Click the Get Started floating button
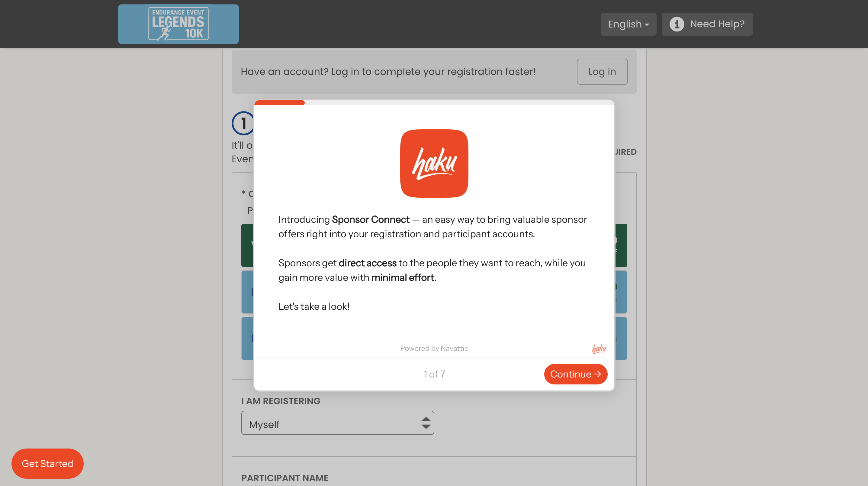868x486 pixels. point(47,463)
